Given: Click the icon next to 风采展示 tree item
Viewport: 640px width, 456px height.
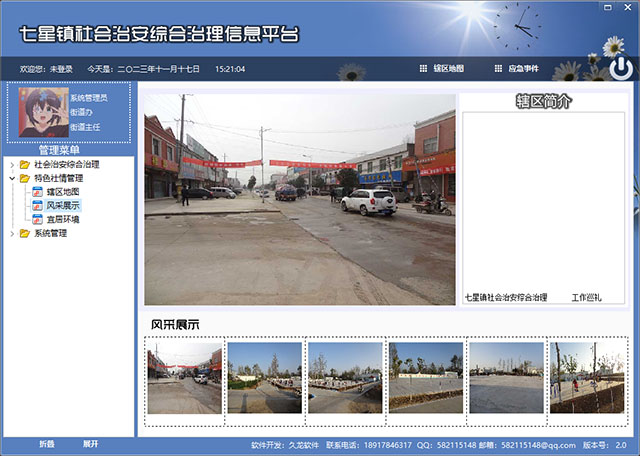Looking at the screenshot, I should point(38,205).
